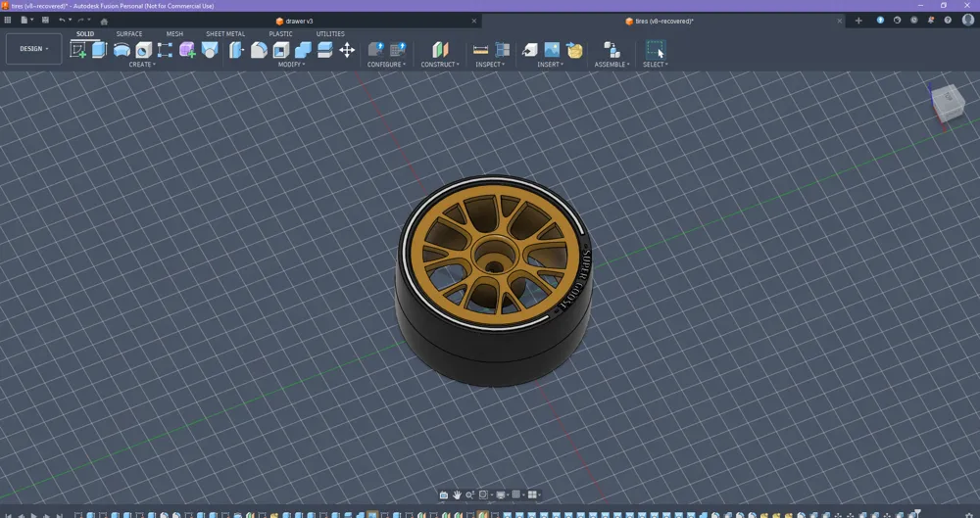Click the Insert Canvas image icon
This screenshot has width=980, height=518.
click(552, 50)
